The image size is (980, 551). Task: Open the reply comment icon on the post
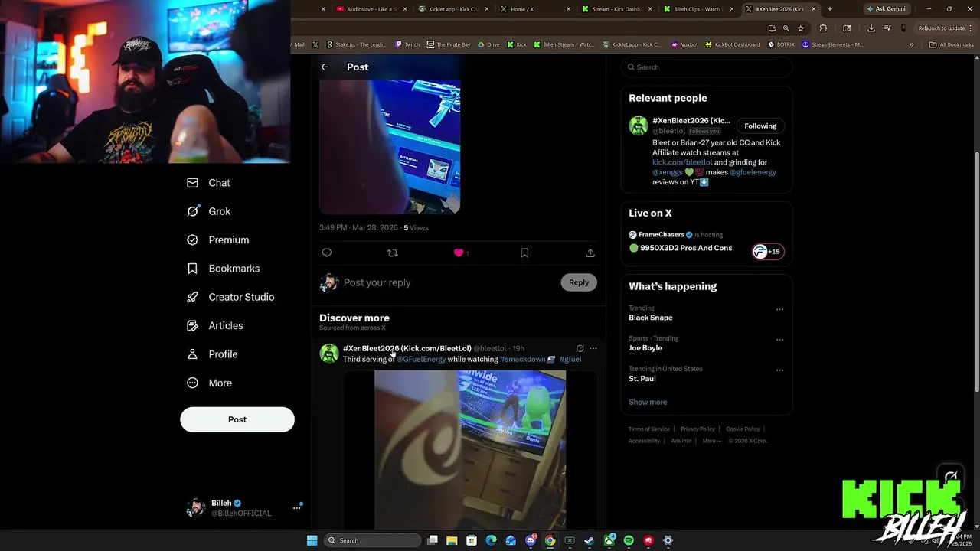tap(327, 253)
